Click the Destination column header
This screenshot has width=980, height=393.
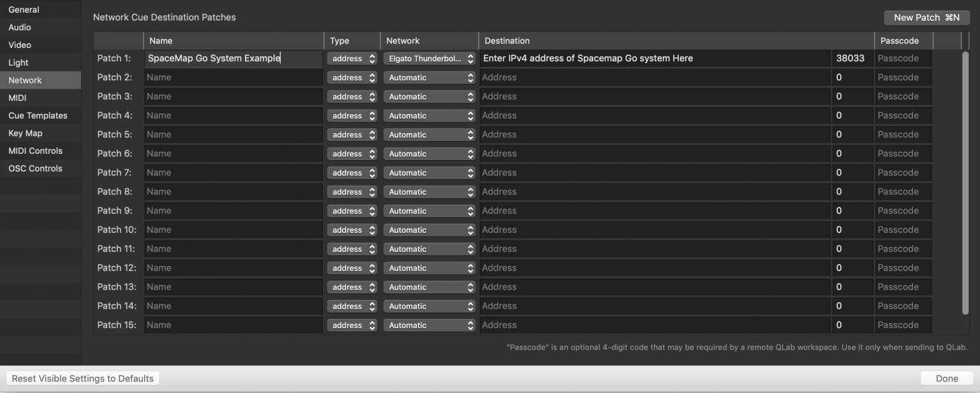click(x=676, y=40)
